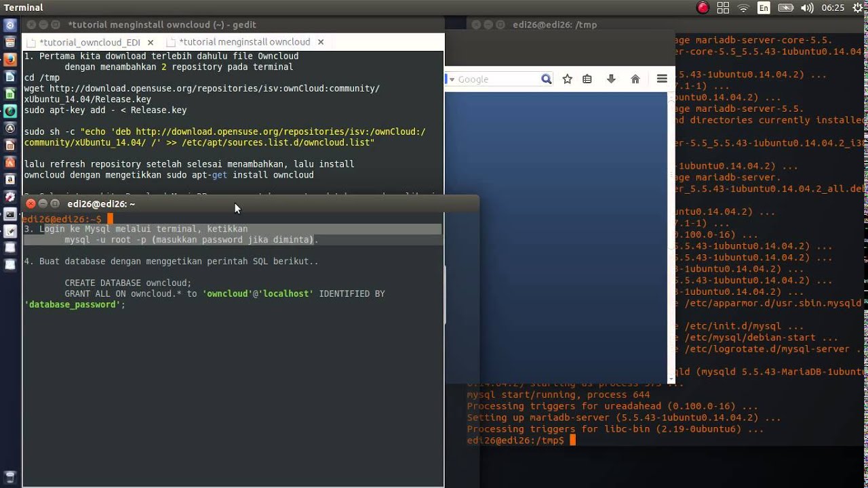Open the system power gear menu
The height and width of the screenshot is (488, 868).
857,7
